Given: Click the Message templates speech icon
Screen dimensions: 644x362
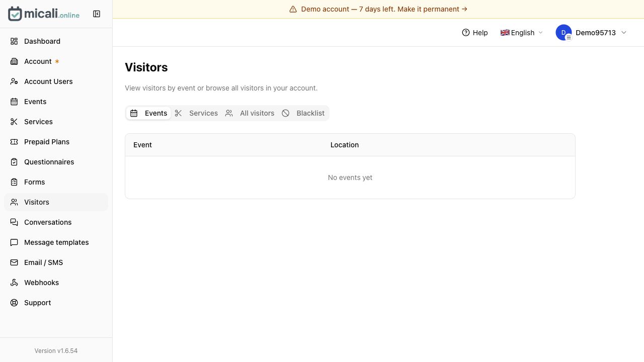Looking at the screenshot, I should click(14, 242).
